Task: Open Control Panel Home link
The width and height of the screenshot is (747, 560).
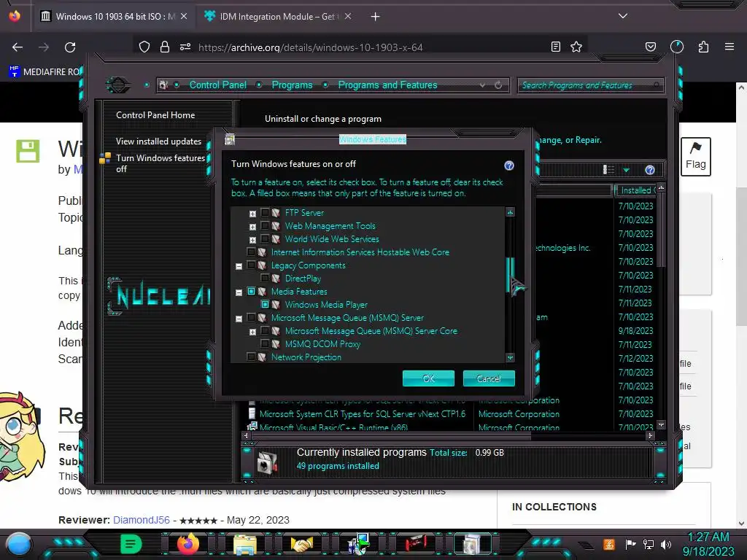Action: pos(155,114)
